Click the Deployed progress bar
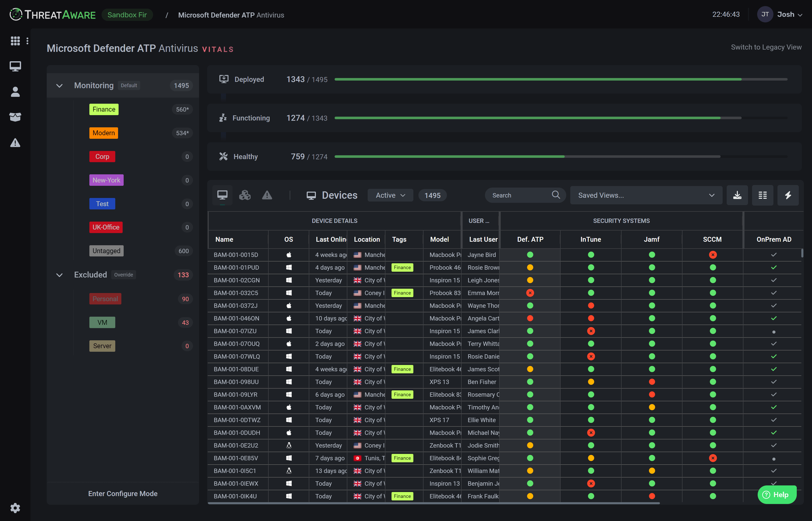Viewport: 812px width, 521px height. pos(561,79)
